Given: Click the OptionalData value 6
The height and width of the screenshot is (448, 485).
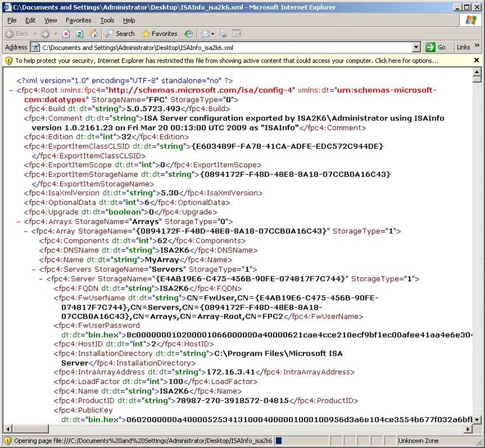Looking at the screenshot, I should point(147,202).
